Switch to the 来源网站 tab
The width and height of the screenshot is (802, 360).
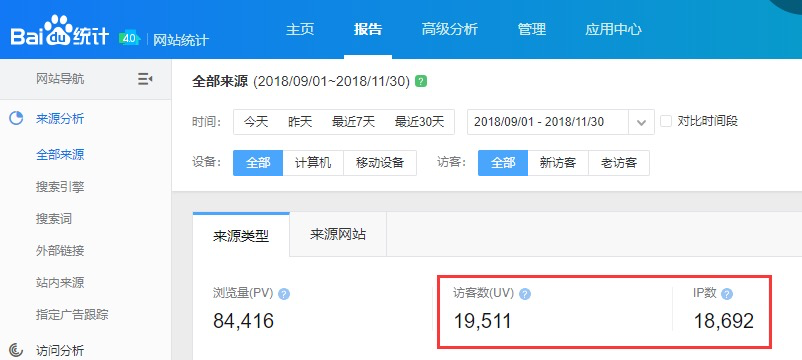[338, 234]
